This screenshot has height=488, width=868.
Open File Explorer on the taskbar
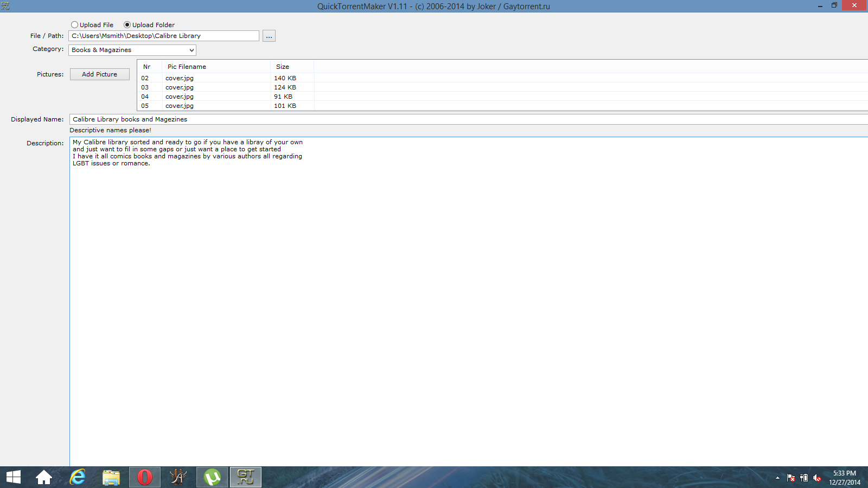(111, 477)
